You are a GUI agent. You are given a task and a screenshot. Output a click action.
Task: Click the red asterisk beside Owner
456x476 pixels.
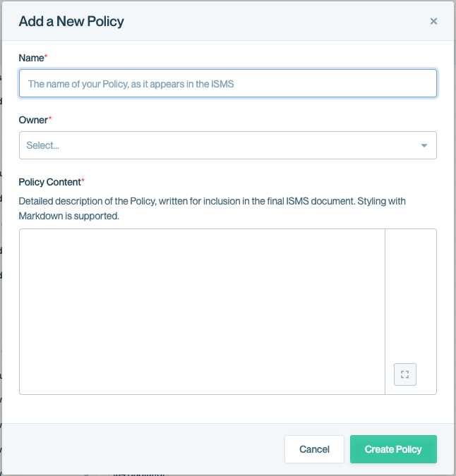(50, 118)
